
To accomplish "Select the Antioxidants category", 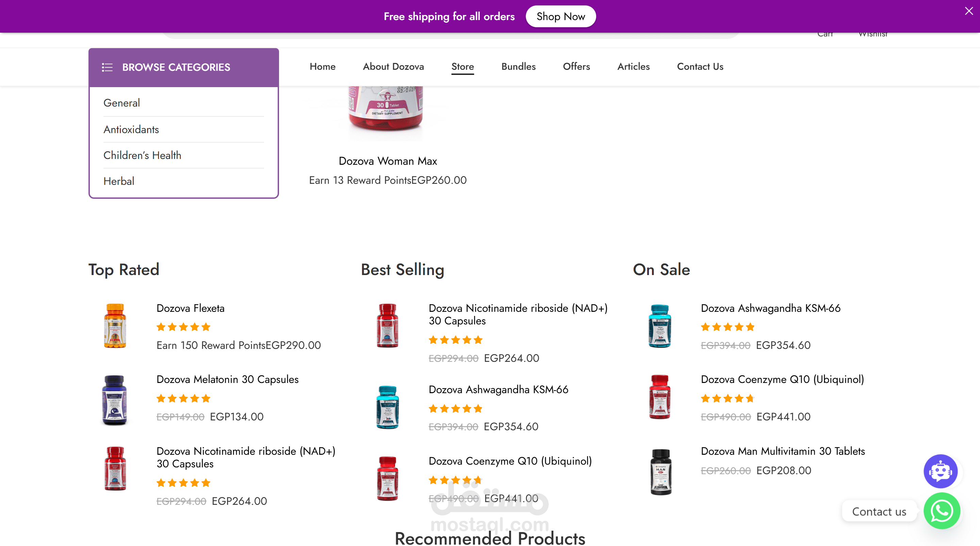I will [x=131, y=129].
